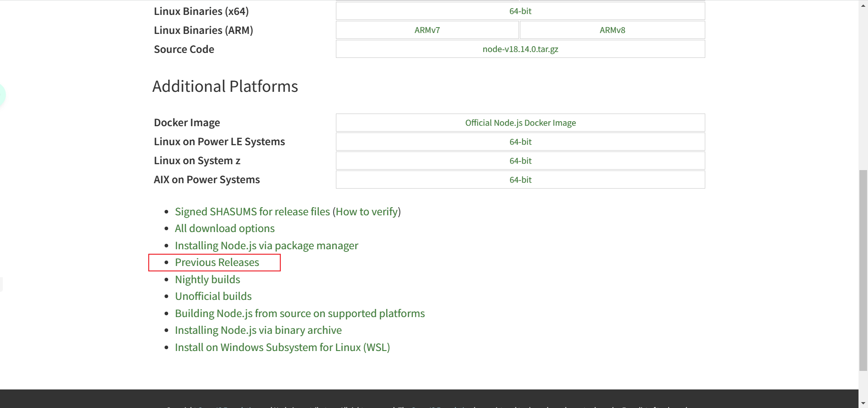Open Unofficial builds link

click(213, 296)
